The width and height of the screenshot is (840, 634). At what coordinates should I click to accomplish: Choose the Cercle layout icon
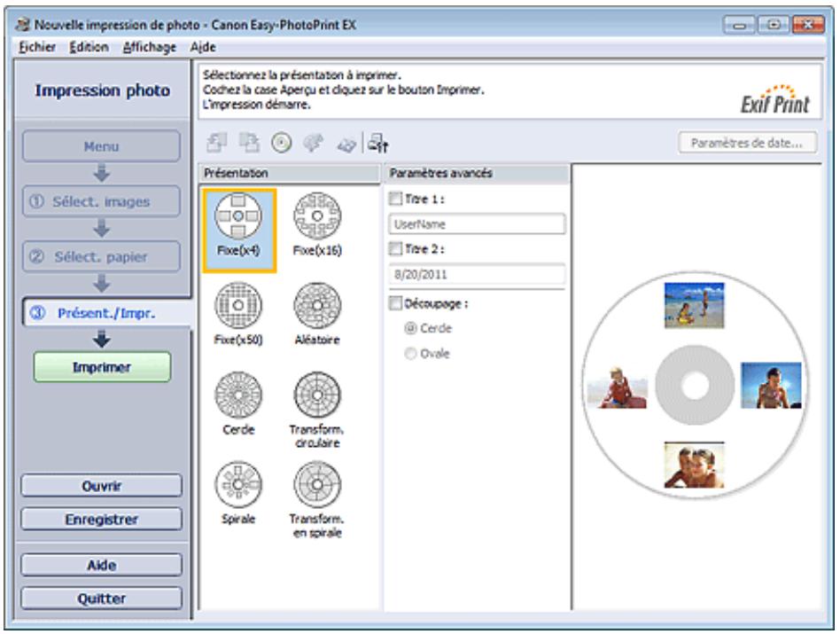point(238,395)
